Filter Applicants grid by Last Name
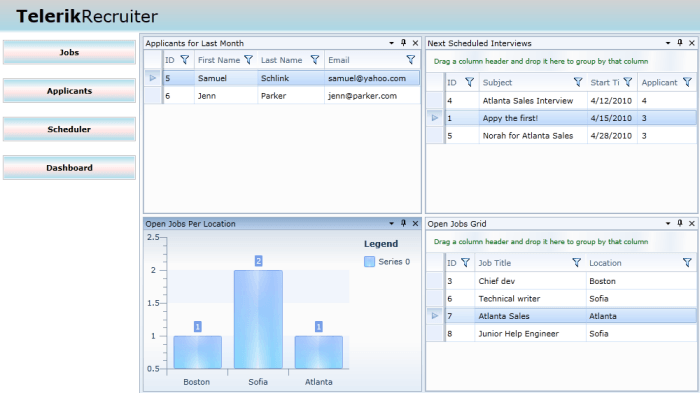The image size is (700, 393). (x=315, y=60)
